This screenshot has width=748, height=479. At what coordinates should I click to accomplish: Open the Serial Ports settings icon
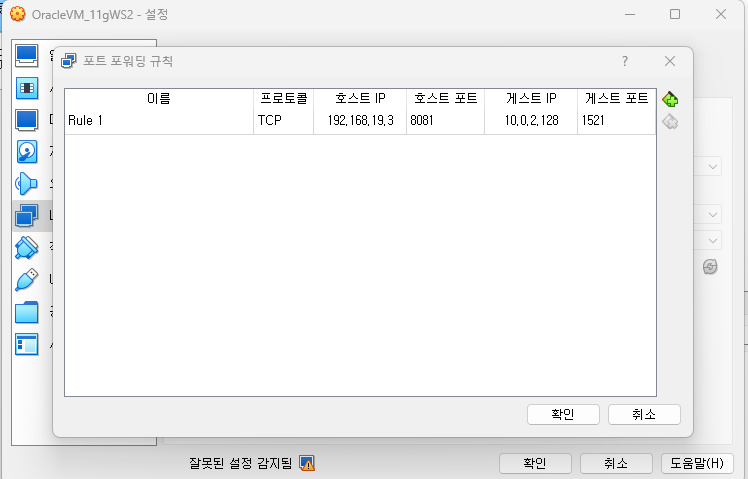point(26,248)
